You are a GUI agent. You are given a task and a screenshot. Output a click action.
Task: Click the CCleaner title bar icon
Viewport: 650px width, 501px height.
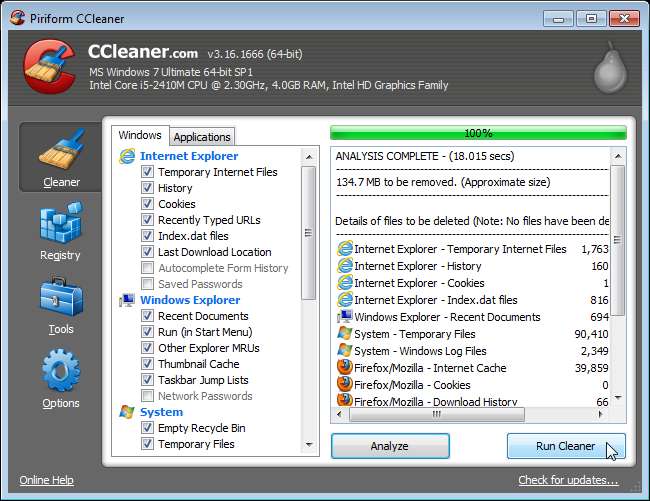click(x=17, y=18)
